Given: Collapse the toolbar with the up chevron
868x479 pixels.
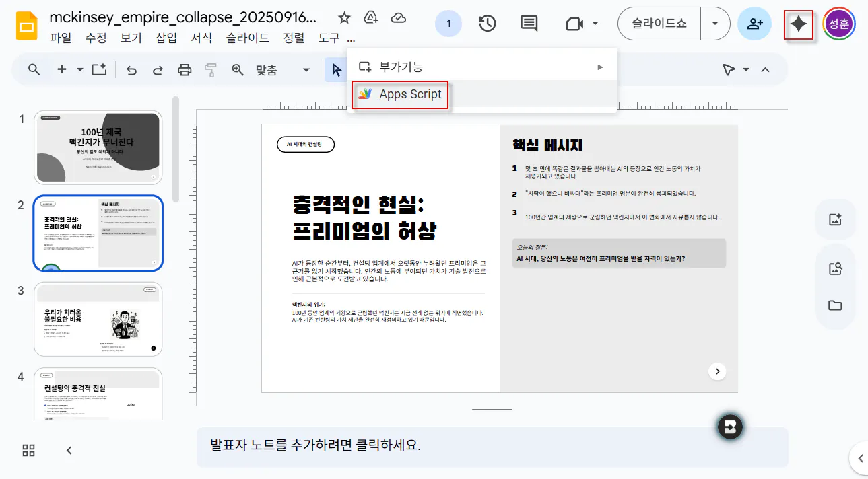Looking at the screenshot, I should pyautogui.click(x=765, y=69).
